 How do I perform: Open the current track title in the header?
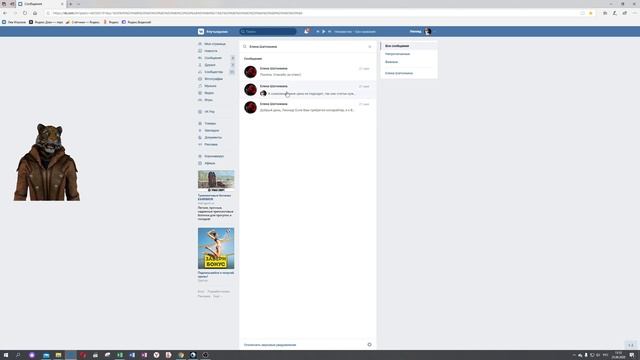pyautogui.click(x=355, y=31)
